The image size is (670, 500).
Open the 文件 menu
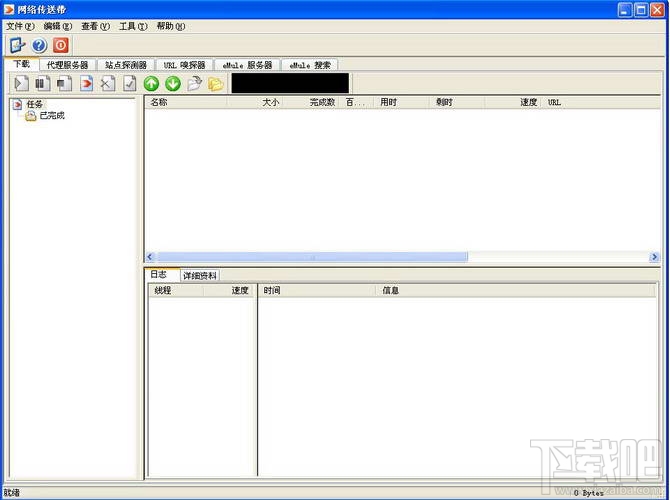coord(20,26)
